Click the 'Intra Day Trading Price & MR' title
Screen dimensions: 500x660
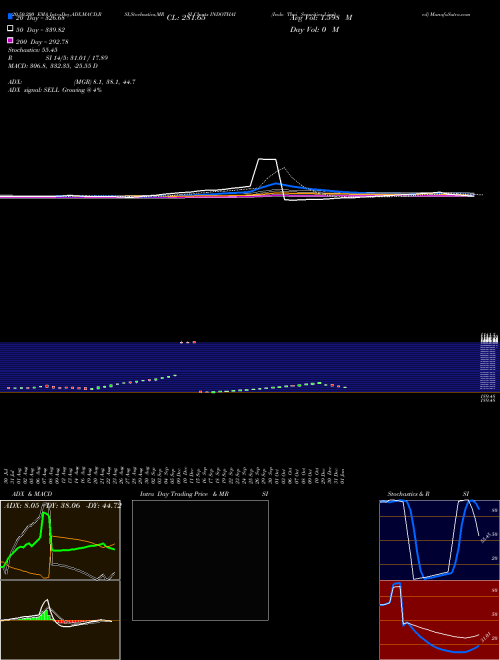click(x=184, y=494)
